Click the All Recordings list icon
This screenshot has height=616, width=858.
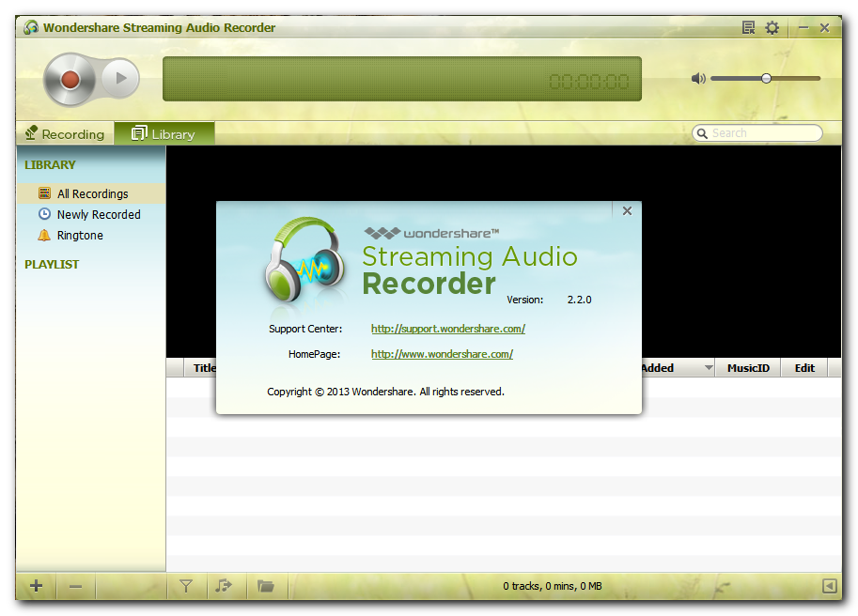click(x=45, y=192)
